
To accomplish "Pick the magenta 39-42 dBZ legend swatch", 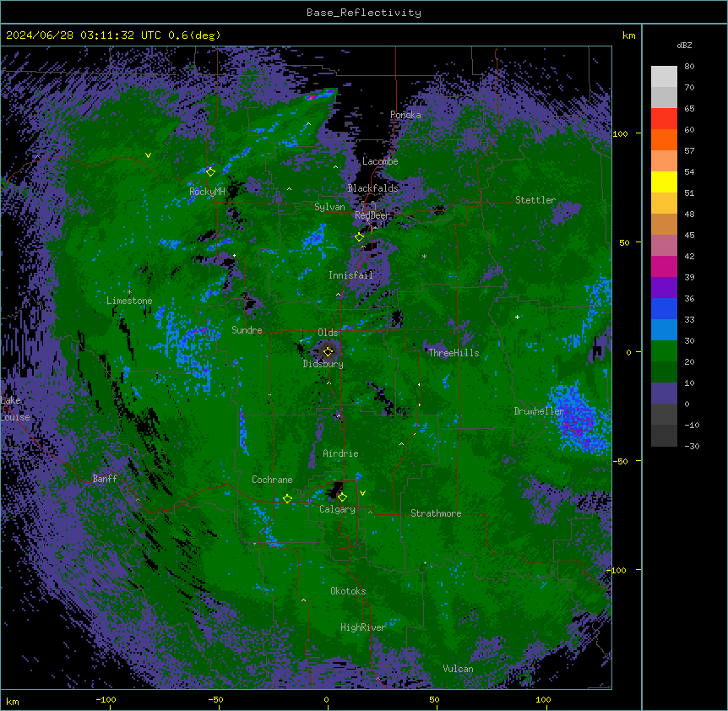I will pos(664,266).
